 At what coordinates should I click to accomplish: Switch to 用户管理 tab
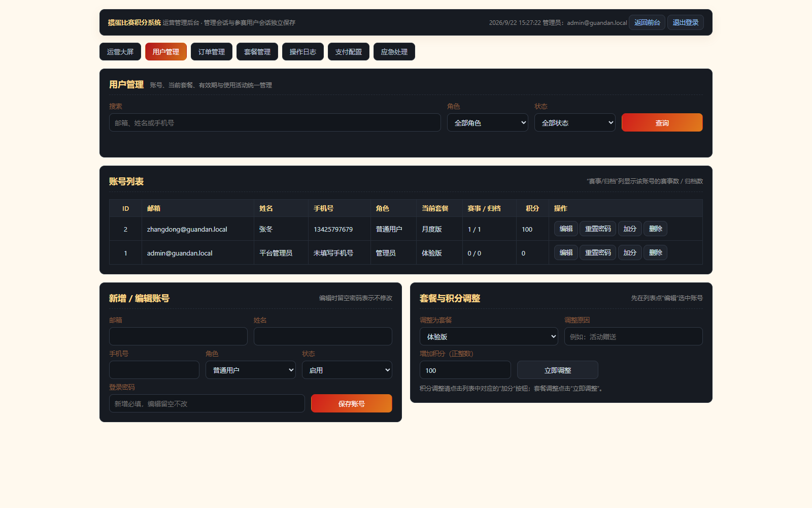pyautogui.click(x=166, y=52)
